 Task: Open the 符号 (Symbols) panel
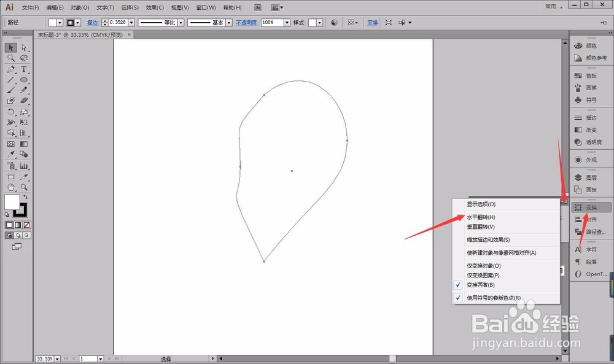tap(591, 100)
